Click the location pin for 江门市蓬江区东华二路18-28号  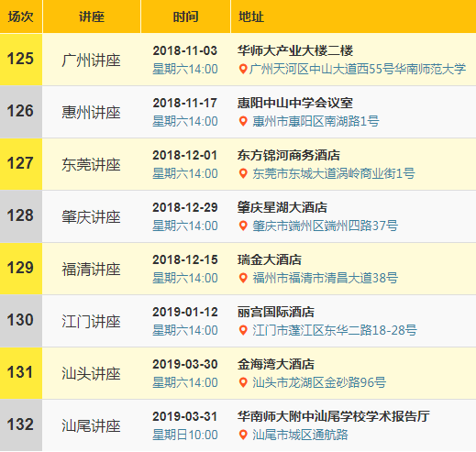[x=243, y=330]
